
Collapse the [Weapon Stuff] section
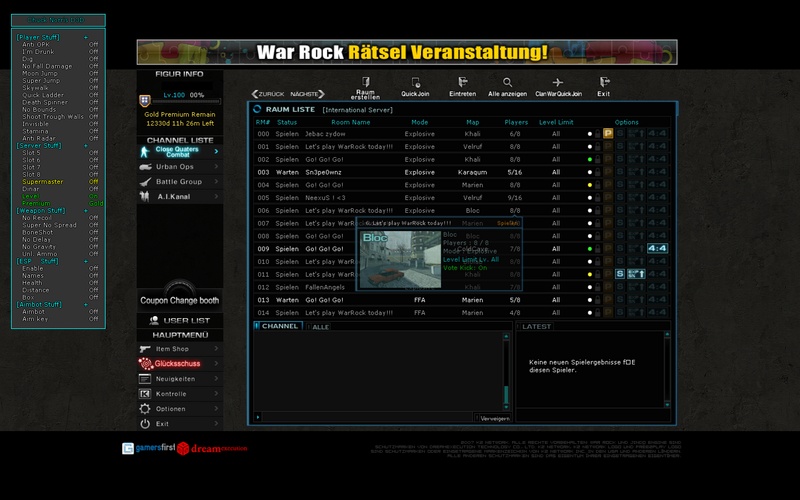86,211
